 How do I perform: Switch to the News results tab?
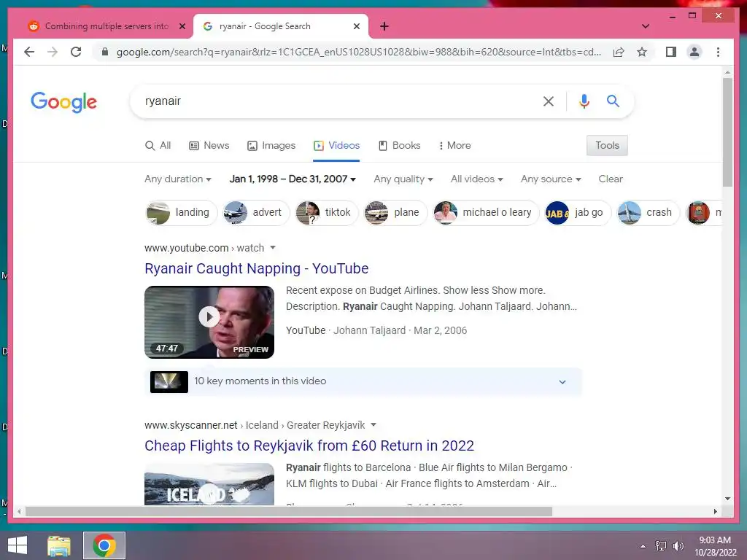tap(209, 145)
